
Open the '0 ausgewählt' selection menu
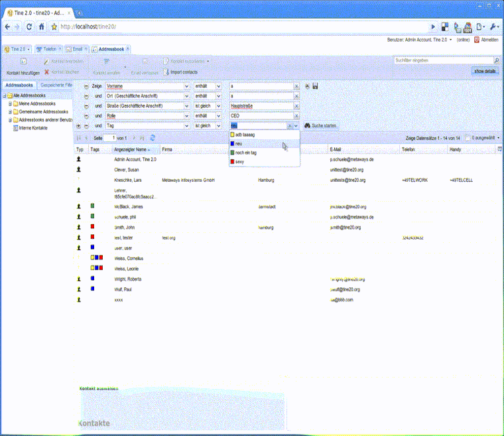coord(483,138)
